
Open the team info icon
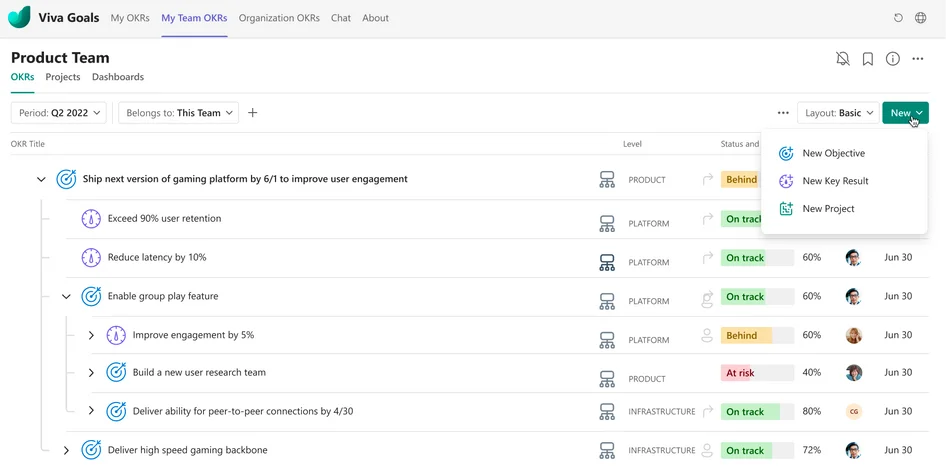(x=893, y=59)
